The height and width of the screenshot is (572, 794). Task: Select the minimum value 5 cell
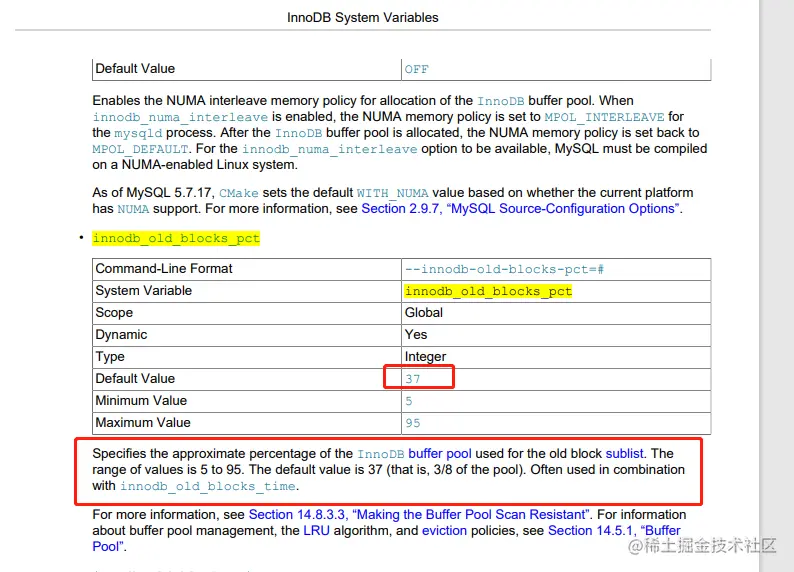point(556,401)
